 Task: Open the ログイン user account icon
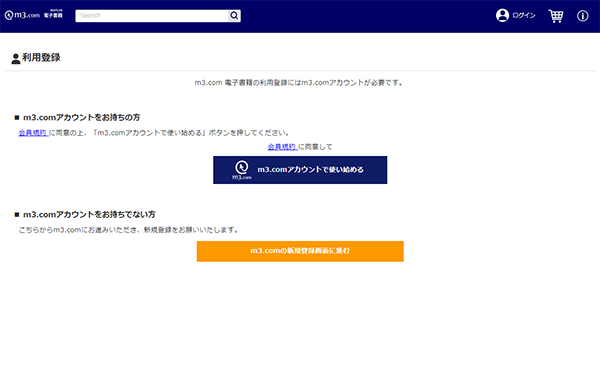[x=502, y=15]
